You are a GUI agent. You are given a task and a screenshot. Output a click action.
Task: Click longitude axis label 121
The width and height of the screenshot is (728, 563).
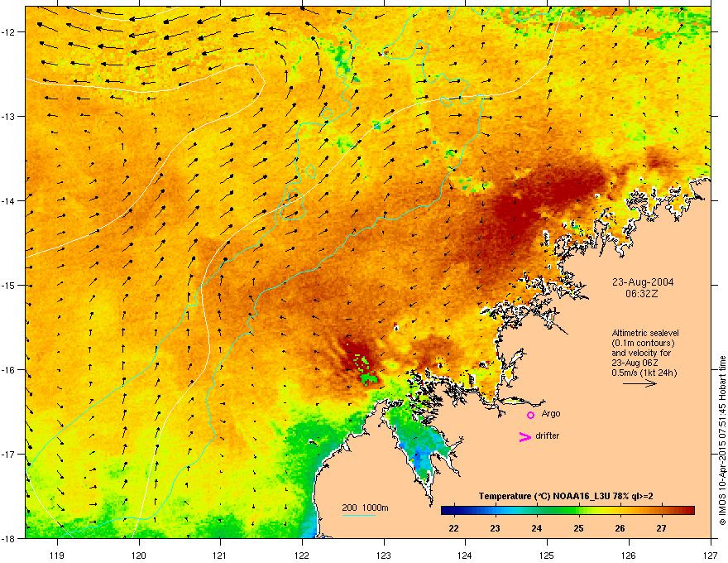220,555
